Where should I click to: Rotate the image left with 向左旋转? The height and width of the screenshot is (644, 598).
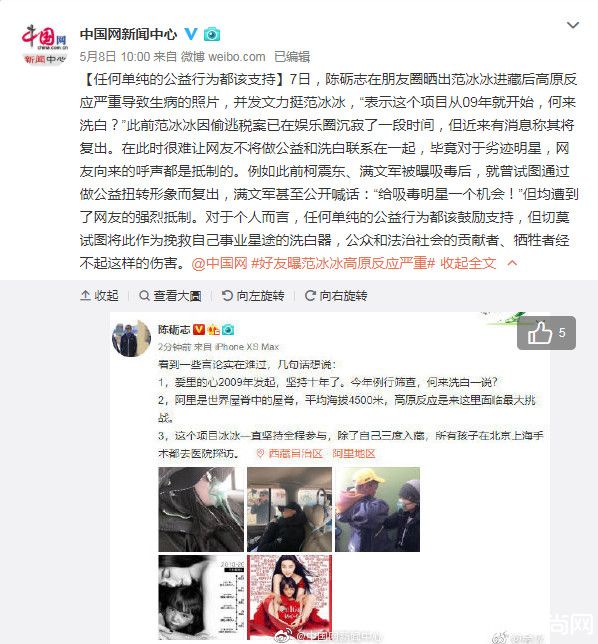253,295
